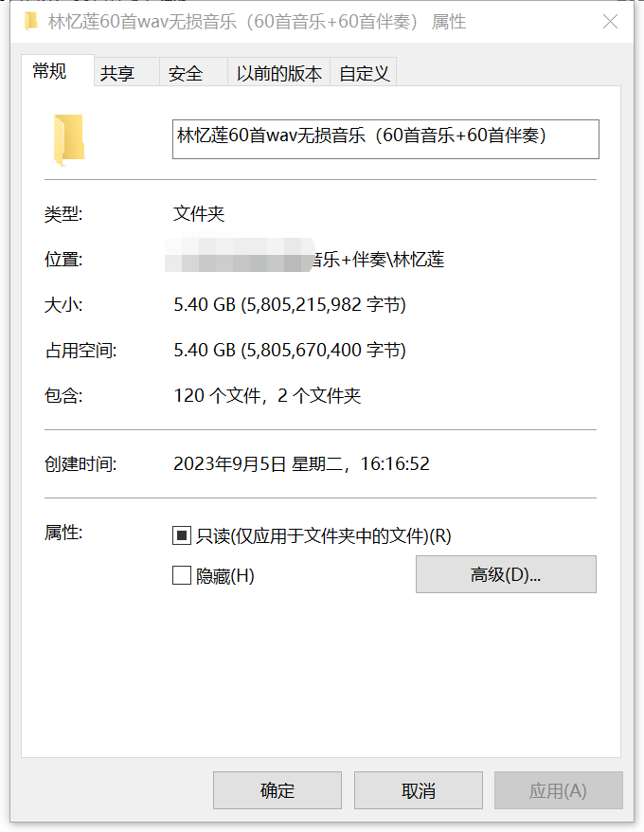Click the 占用空间: label

tap(80, 351)
